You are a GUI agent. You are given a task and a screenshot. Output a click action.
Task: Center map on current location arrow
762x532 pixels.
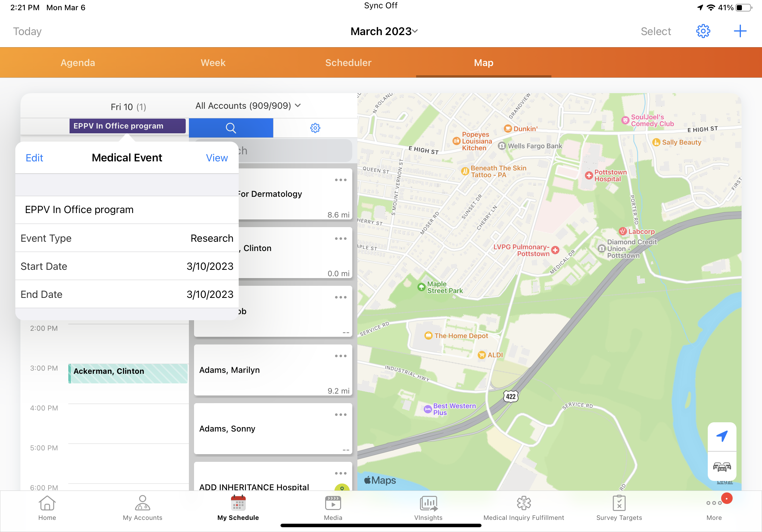(721, 436)
